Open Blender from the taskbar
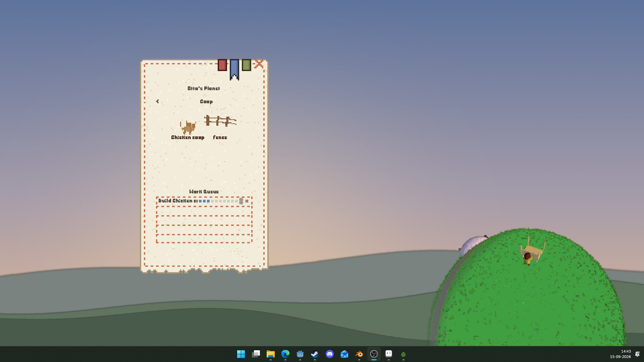 point(359,354)
